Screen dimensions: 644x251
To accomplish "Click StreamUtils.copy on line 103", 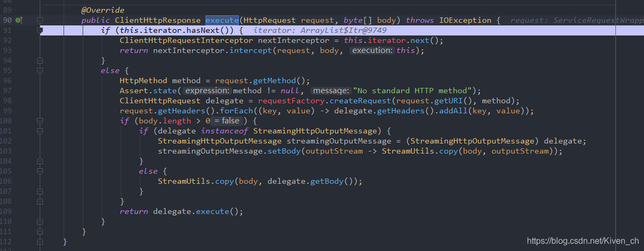I will [x=420, y=151].
